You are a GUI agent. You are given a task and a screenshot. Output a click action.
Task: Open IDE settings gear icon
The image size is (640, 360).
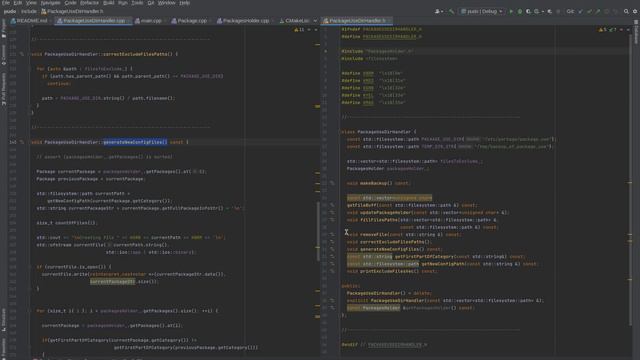(x=635, y=11)
